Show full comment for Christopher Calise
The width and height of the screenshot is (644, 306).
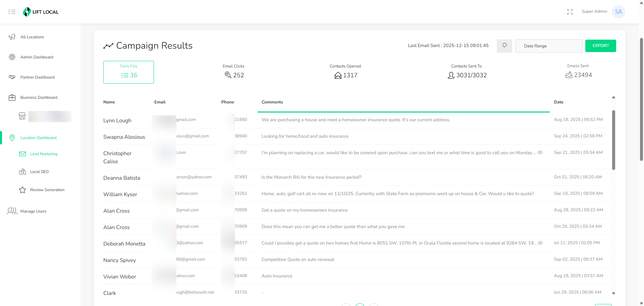540,152
